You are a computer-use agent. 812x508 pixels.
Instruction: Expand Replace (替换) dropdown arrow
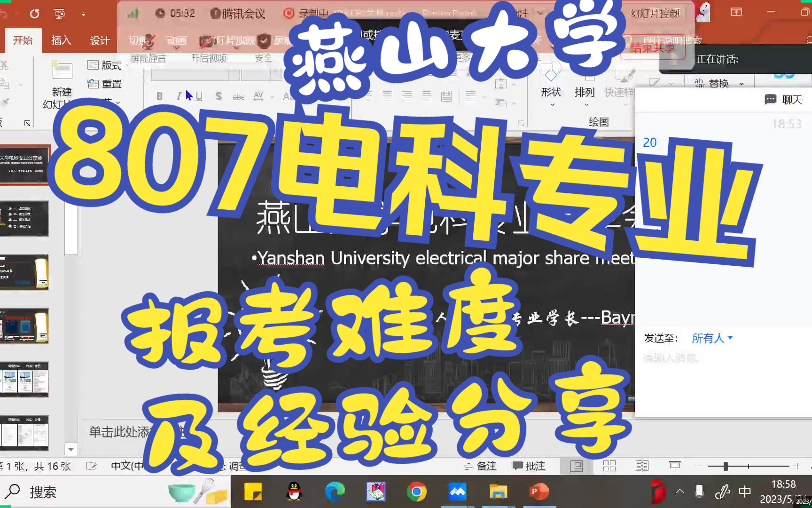click(742, 84)
